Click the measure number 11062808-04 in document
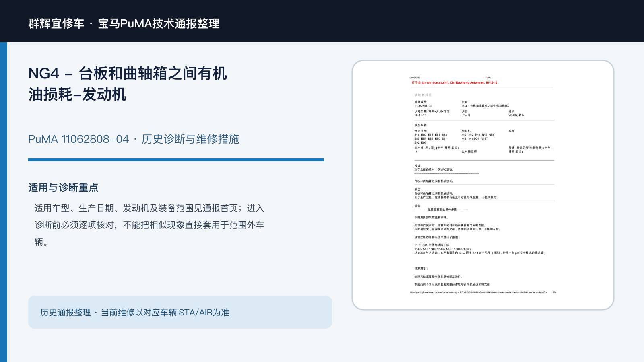This screenshot has width=644, height=362. pos(423,106)
